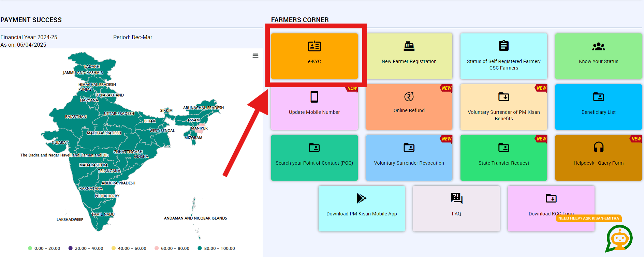Toggle the 0.00 – 20.00 legend swatch
The height and width of the screenshot is (257, 644).
(30, 248)
